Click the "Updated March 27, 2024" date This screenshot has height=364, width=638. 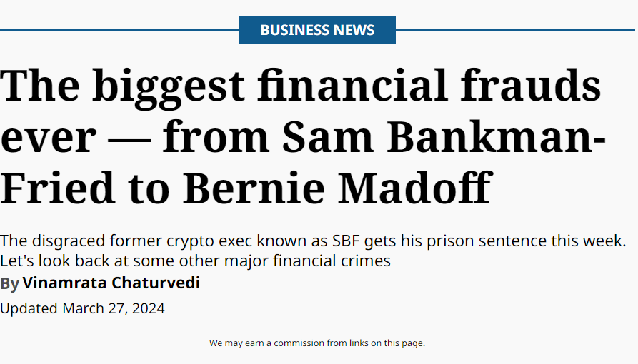(82, 308)
